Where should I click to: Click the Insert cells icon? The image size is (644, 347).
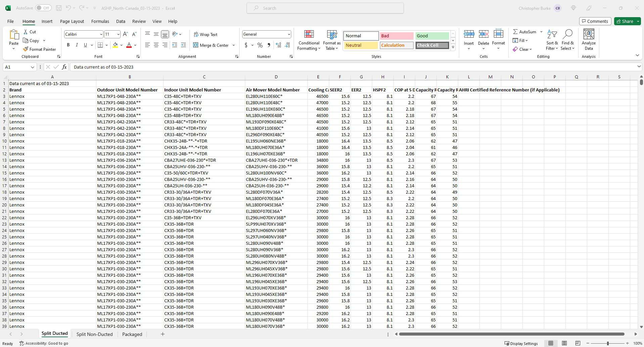469,34
